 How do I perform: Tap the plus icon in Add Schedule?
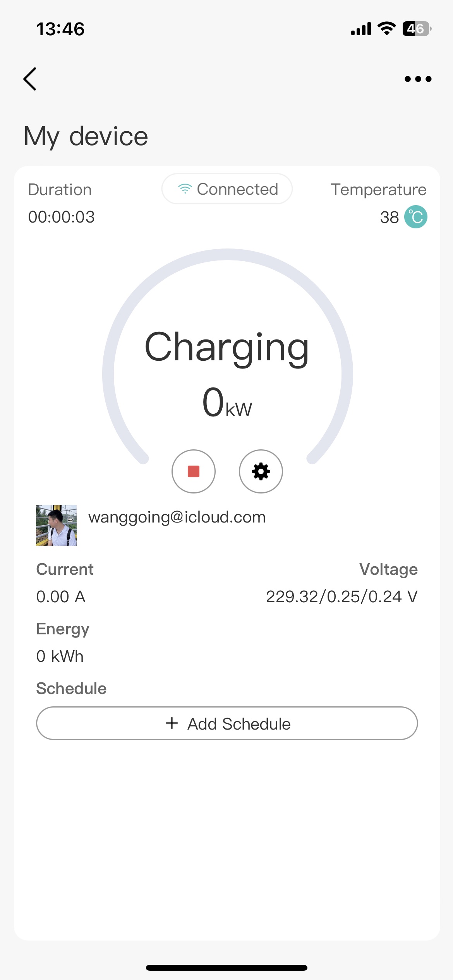(x=172, y=723)
